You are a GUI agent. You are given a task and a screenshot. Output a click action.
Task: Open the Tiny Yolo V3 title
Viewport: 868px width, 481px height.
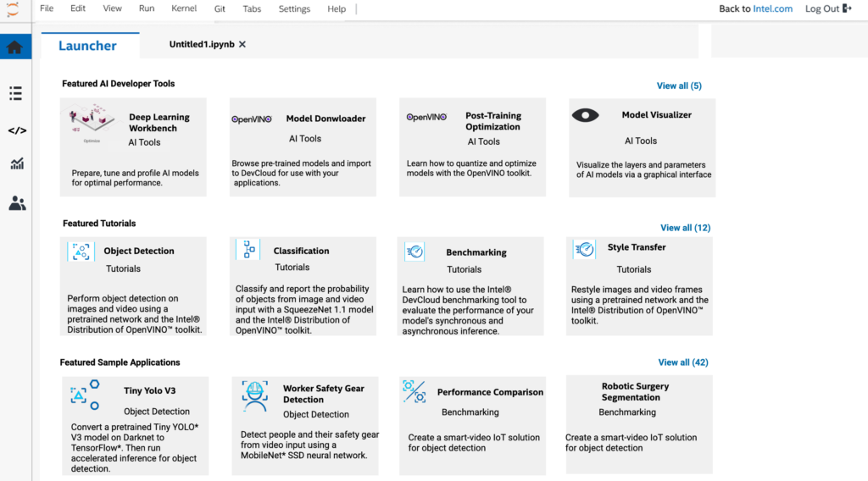click(149, 390)
